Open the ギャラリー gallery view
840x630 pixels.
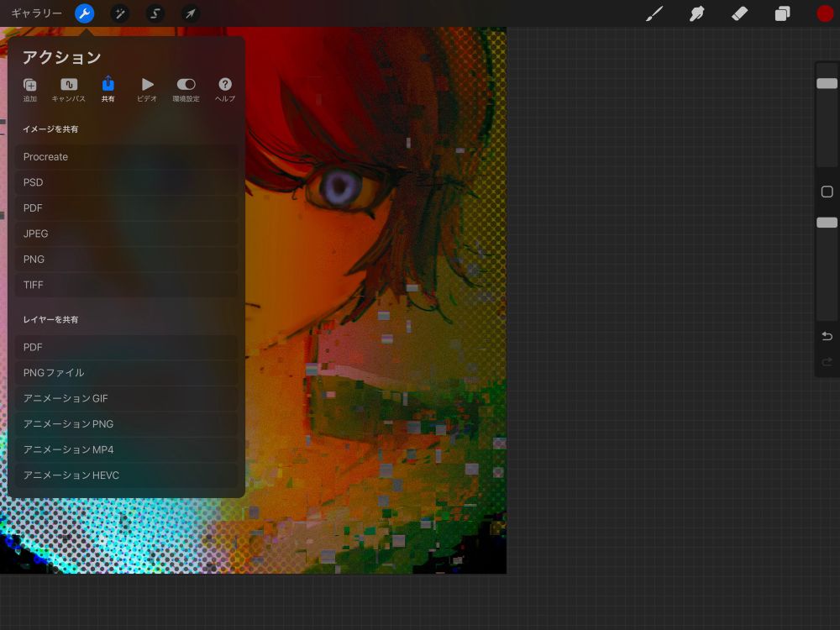36,13
